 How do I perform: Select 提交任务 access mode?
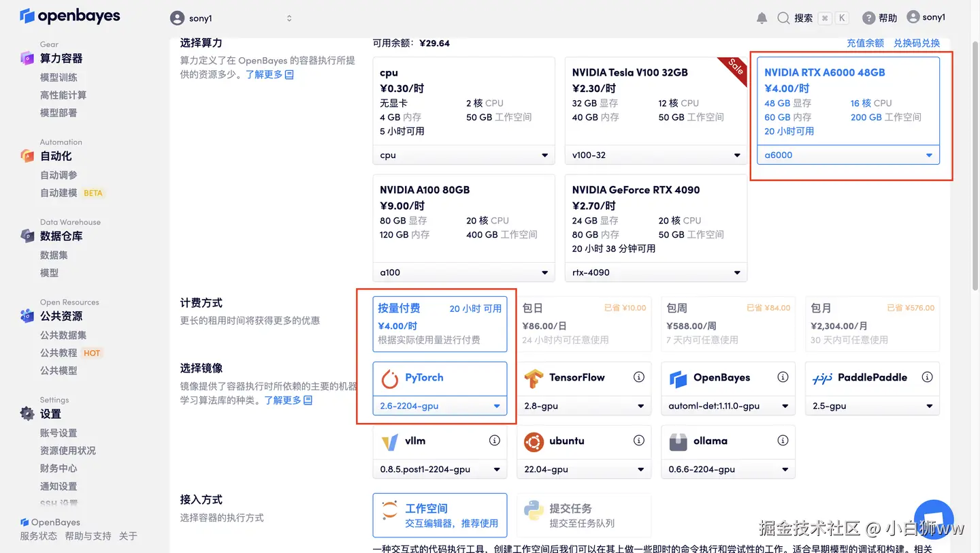tap(584, 516)
